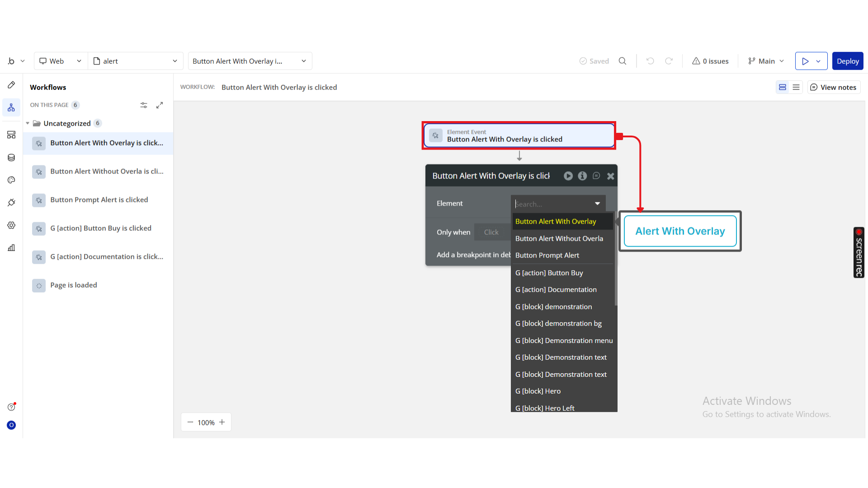
Task: Click the search magnifier in top bar
Action: click(623, 61)
